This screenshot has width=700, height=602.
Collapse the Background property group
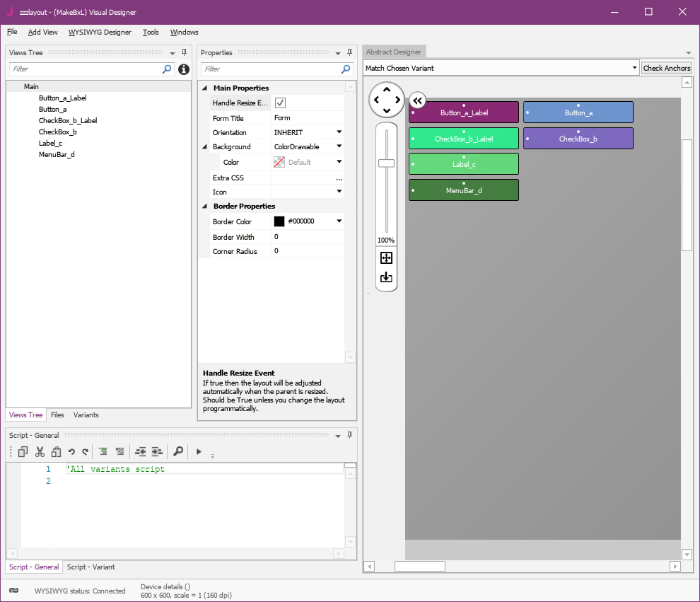205,146
